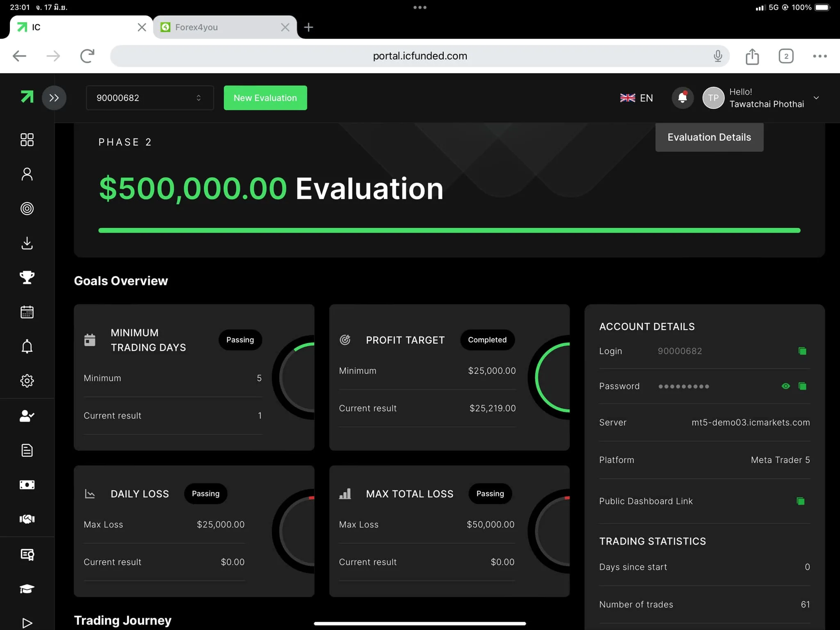
Task: Expand user menu chevron beside Tawatchai Phothai
Action: click(x=816, y=98)
